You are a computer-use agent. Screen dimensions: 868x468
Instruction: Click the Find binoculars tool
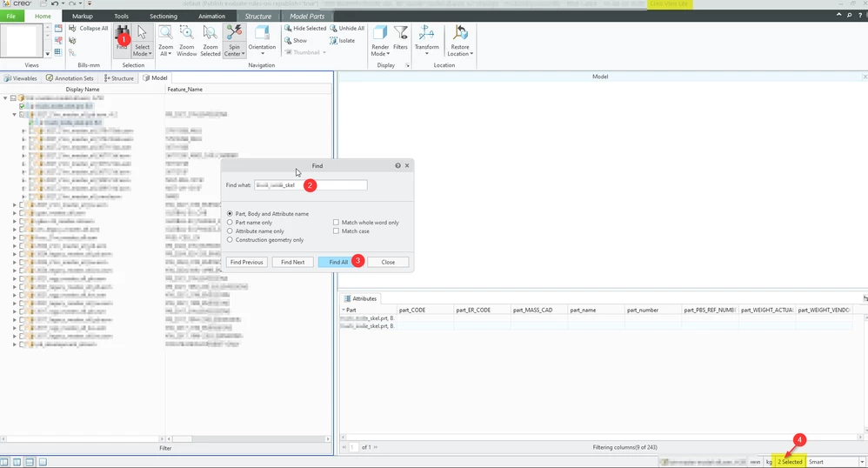122,40
